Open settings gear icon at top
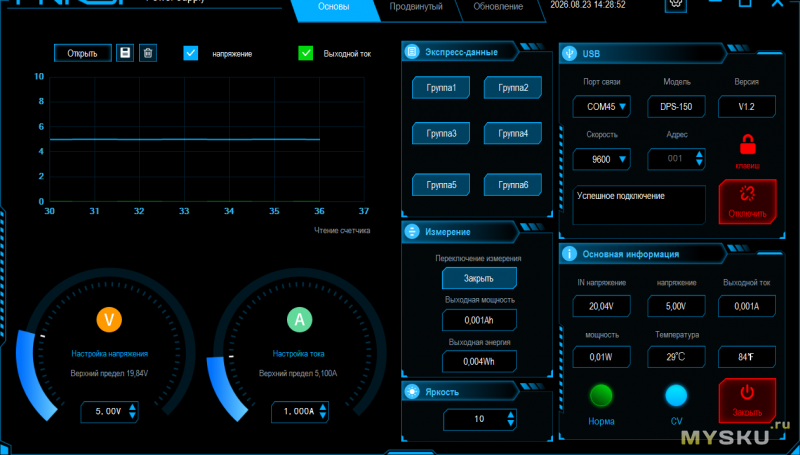 pos(676,3)
